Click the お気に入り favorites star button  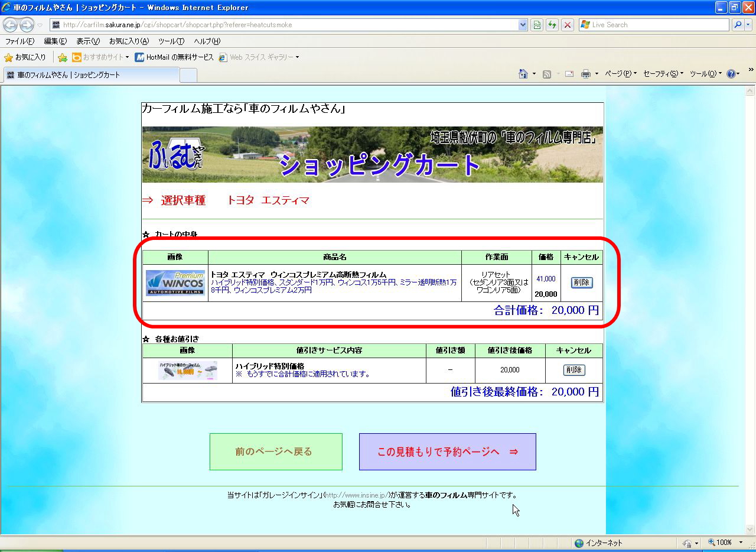[25, 57]
